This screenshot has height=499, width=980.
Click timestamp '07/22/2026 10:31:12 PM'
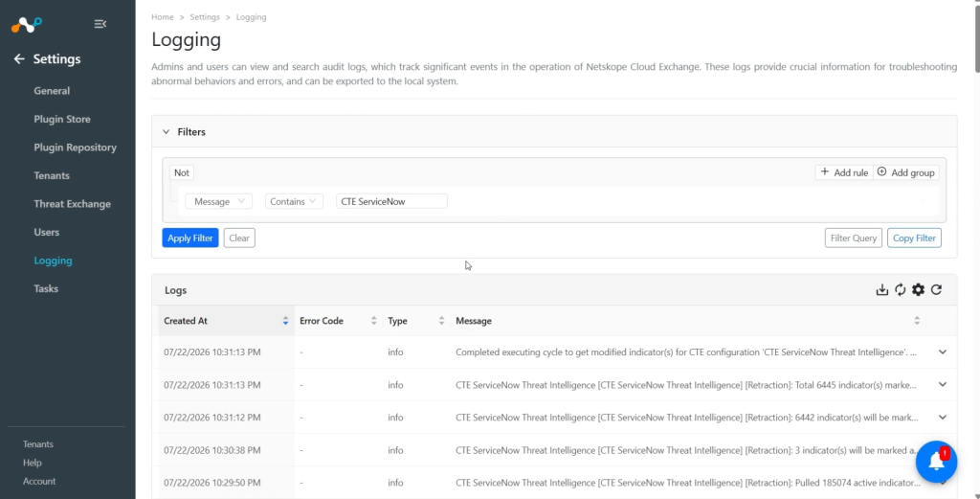tap(212, 417)
